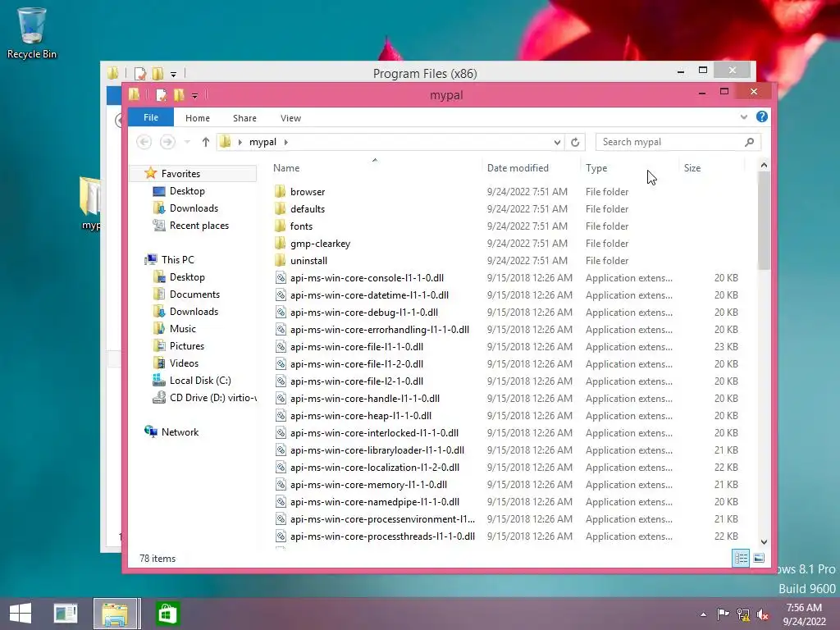The height and width of the screenshot is (630, 840).
Task: Open the File ribbon tab
Action: point(151,117)
